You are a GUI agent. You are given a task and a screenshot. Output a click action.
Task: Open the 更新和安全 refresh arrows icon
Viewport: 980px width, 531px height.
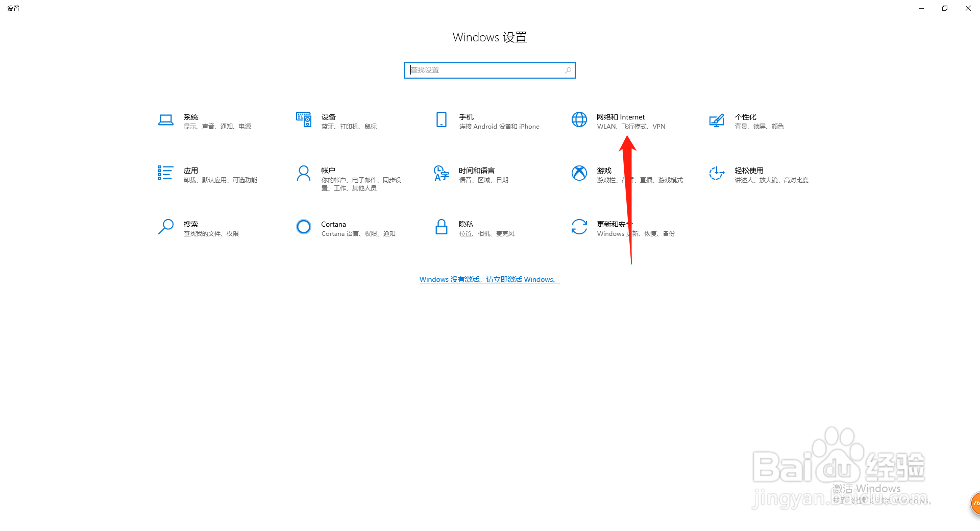[x=579, y=227]
